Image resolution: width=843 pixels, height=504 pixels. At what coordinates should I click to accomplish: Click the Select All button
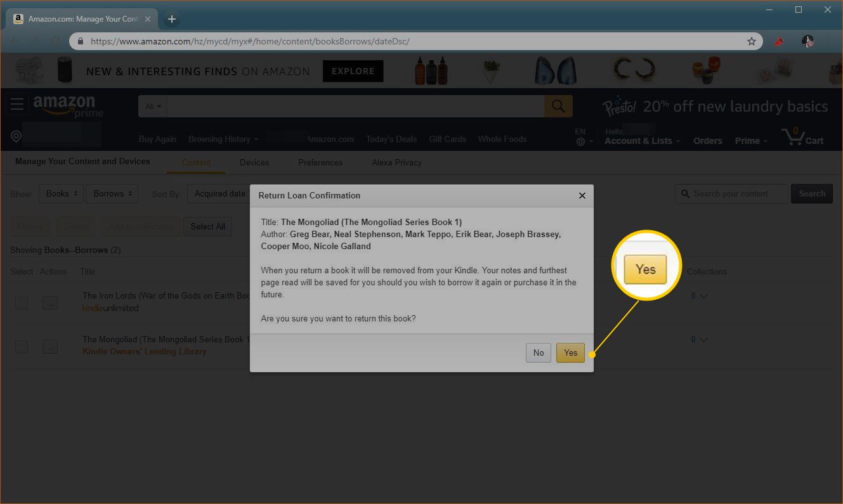tap(207, 226)
